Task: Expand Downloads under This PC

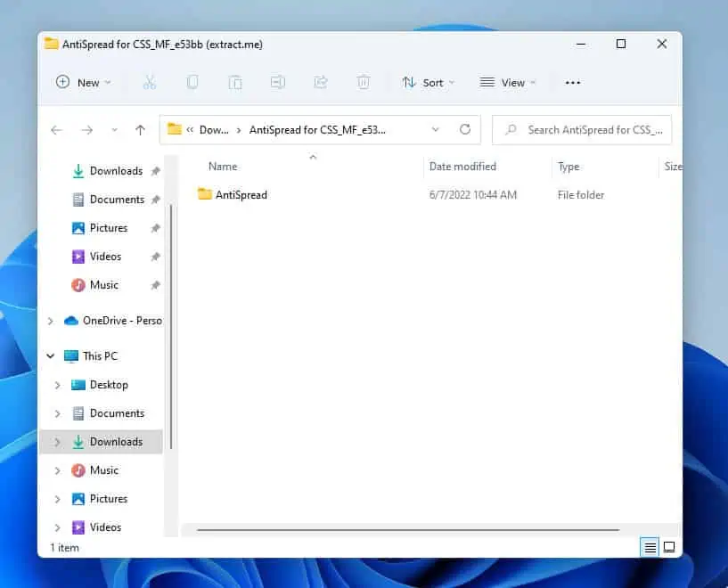Action: (57, 442)
